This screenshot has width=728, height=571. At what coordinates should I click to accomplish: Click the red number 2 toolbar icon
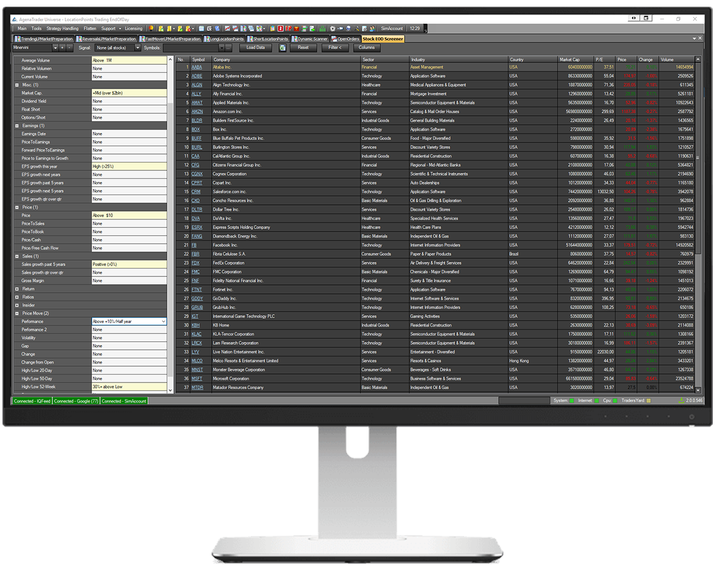click(281, 28)
